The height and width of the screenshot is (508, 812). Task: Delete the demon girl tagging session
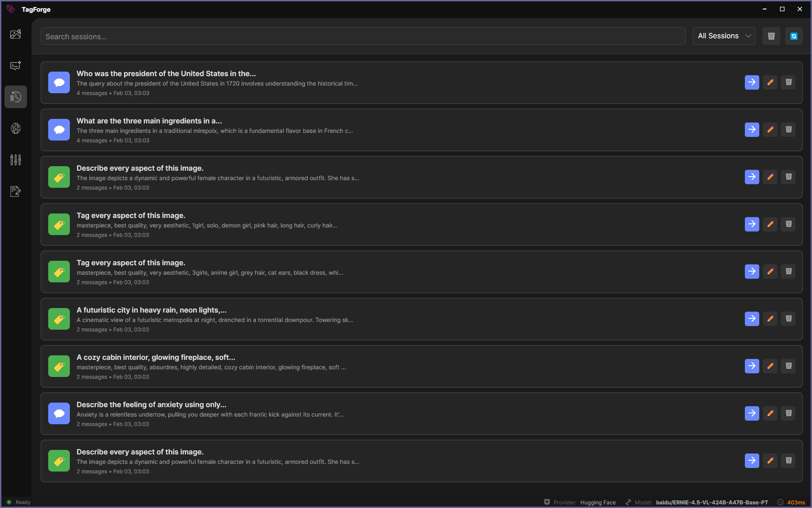tap(788, 224)
